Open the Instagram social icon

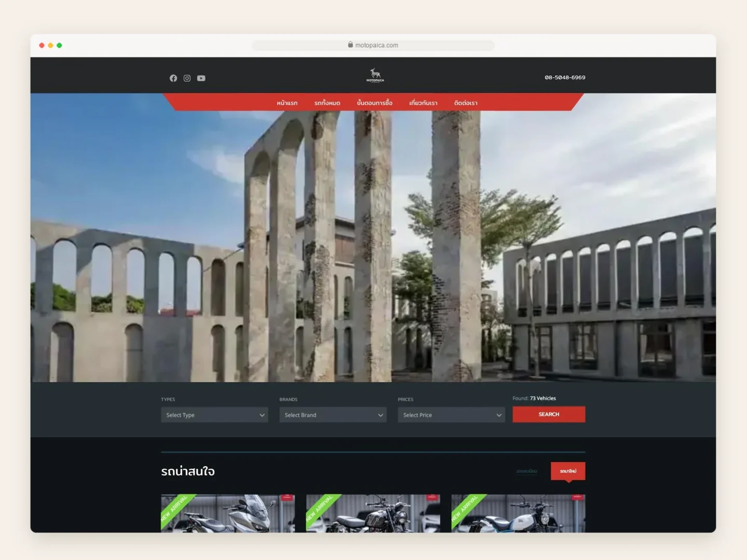pyautogui.click(x=187, y=78)
